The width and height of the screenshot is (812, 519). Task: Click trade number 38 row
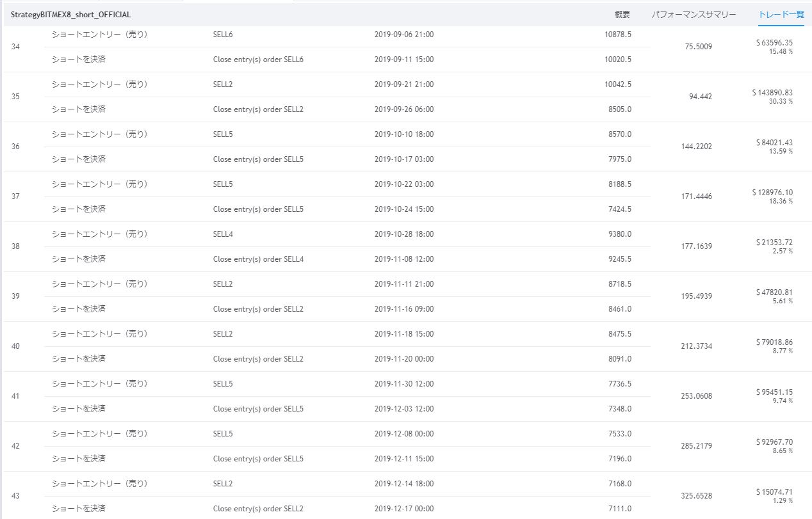tap(16, 246)
